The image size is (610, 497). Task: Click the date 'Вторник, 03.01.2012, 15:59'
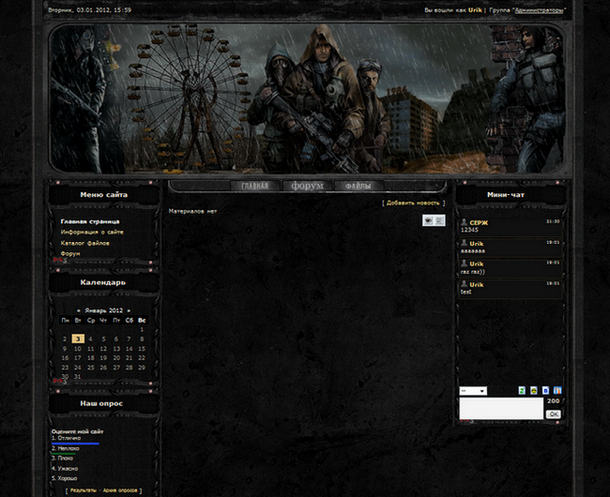coord(89,10)
